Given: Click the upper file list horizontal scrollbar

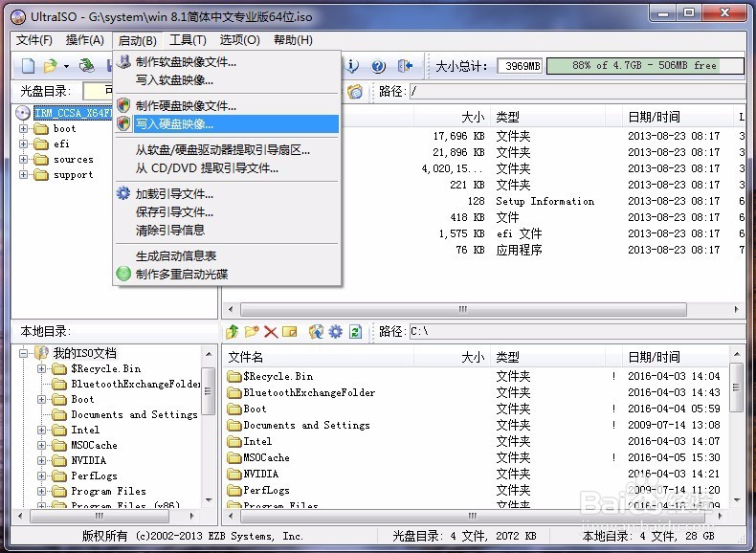Looking at the screenshot, I should coord(482,309).
